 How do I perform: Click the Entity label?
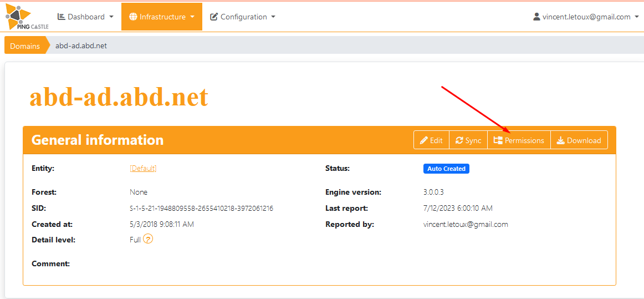pos(43,168)
